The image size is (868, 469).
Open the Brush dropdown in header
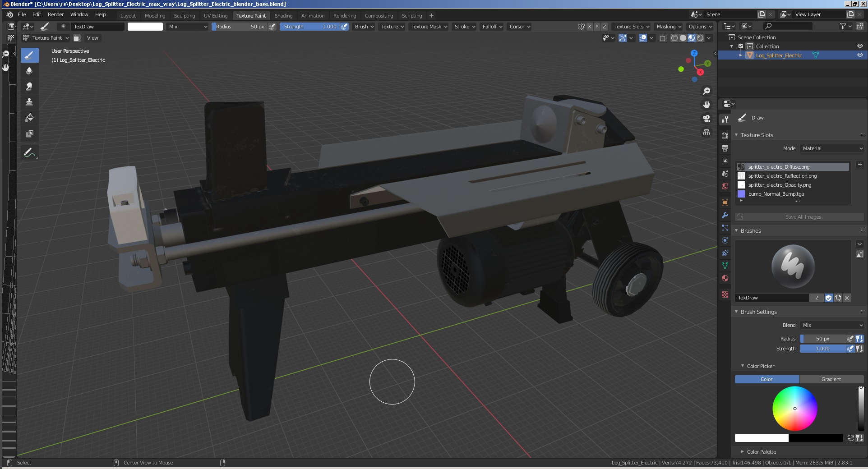(x=364, y=27)
